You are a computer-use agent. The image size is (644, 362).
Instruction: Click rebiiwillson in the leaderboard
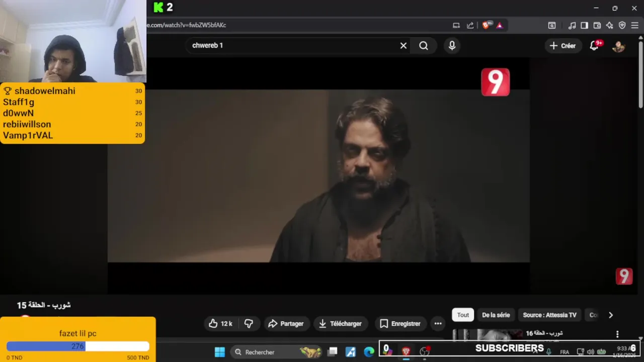(x=27, y=124)
